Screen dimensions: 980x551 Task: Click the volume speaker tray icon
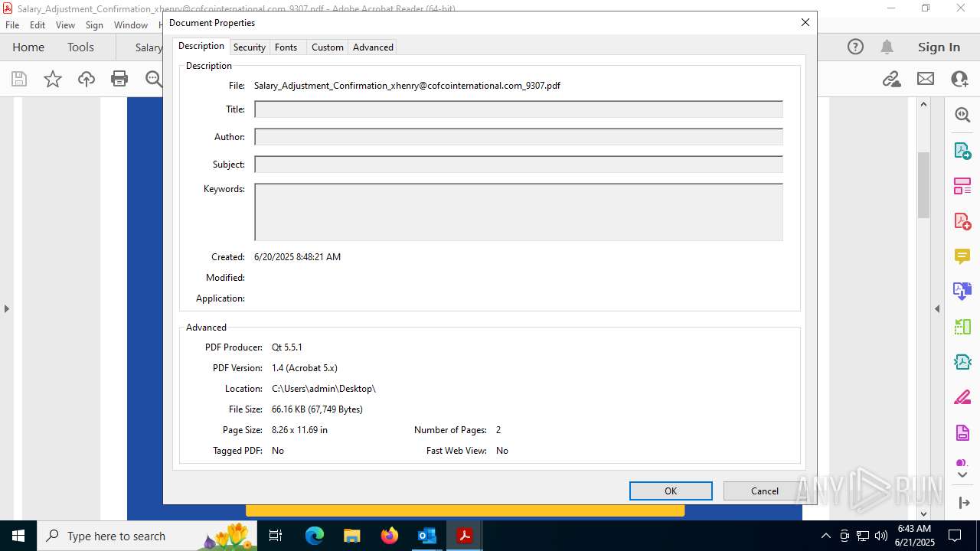pos(881,536)
